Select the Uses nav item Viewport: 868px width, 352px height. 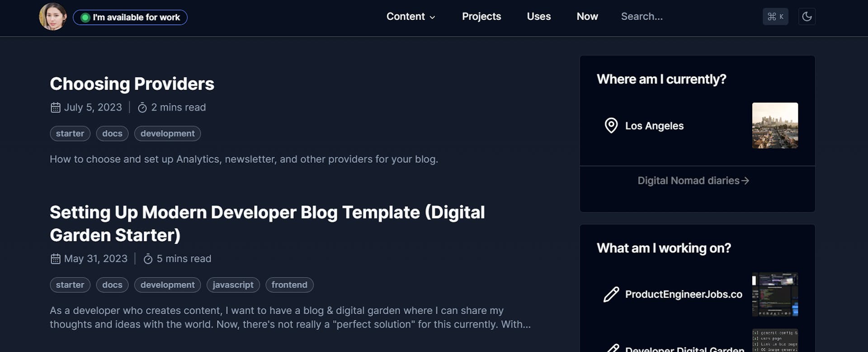(x=538, y=16)
